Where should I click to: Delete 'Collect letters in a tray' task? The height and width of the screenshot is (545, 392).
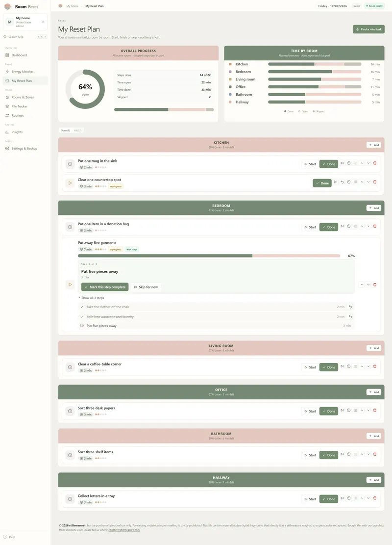[375, 498]
